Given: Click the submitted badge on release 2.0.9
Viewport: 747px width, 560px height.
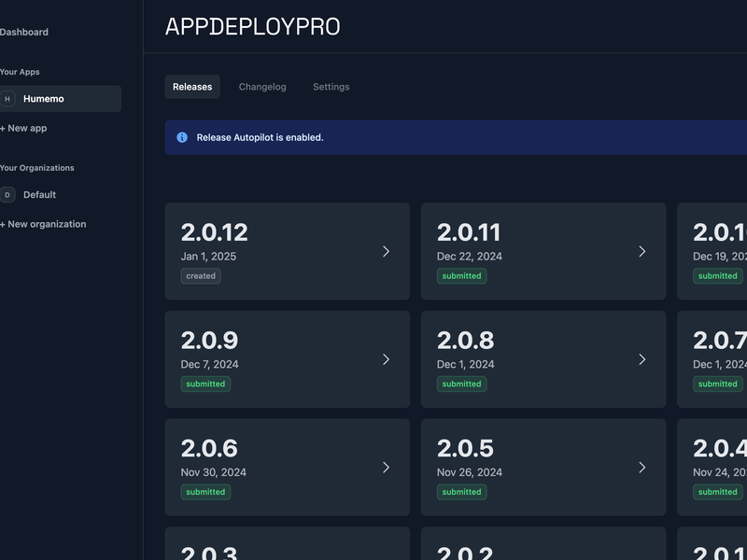Looking at the screenshot, I should [x=205, y=384].
